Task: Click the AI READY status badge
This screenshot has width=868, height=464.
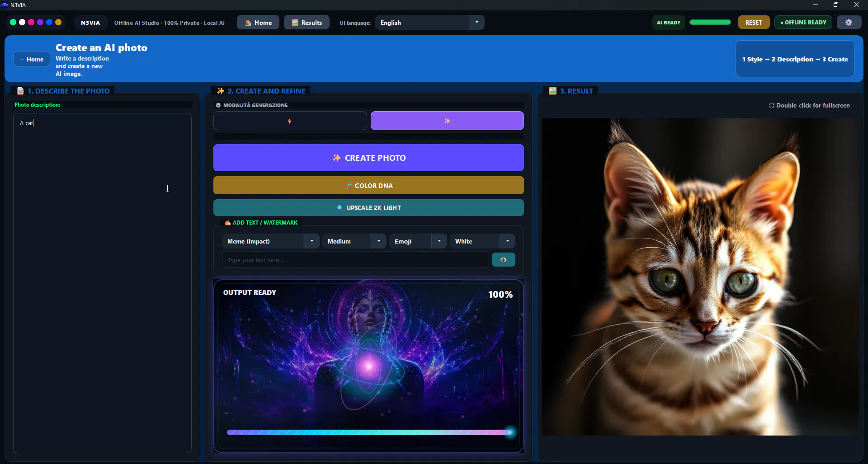Action: 668,22
